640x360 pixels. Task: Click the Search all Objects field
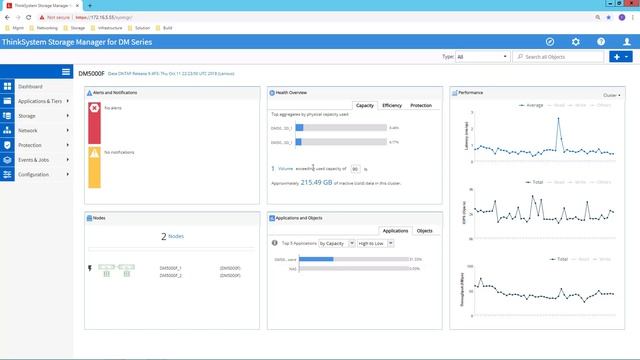558,57
